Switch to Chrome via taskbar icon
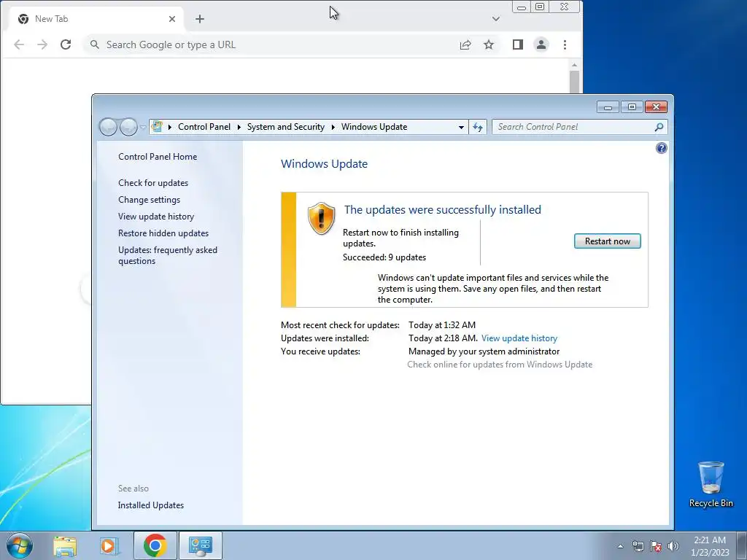The image size is (747, 560). [x=155, y=545]
